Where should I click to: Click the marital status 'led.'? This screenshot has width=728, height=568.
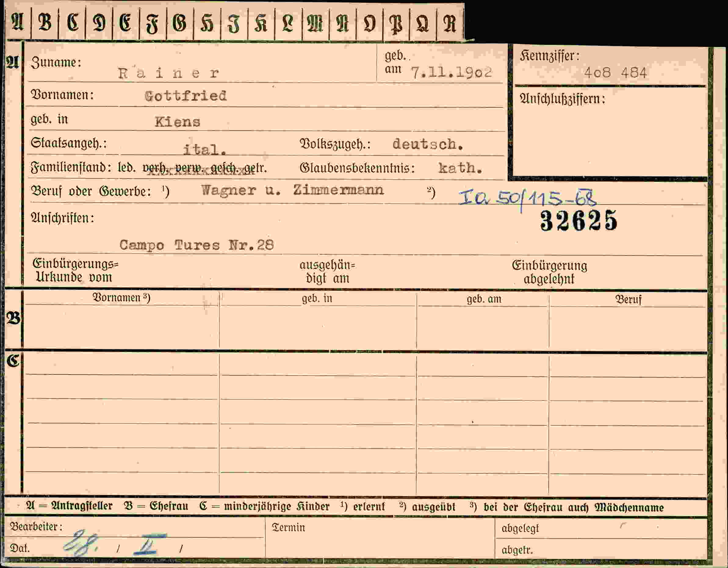point(127,167)
